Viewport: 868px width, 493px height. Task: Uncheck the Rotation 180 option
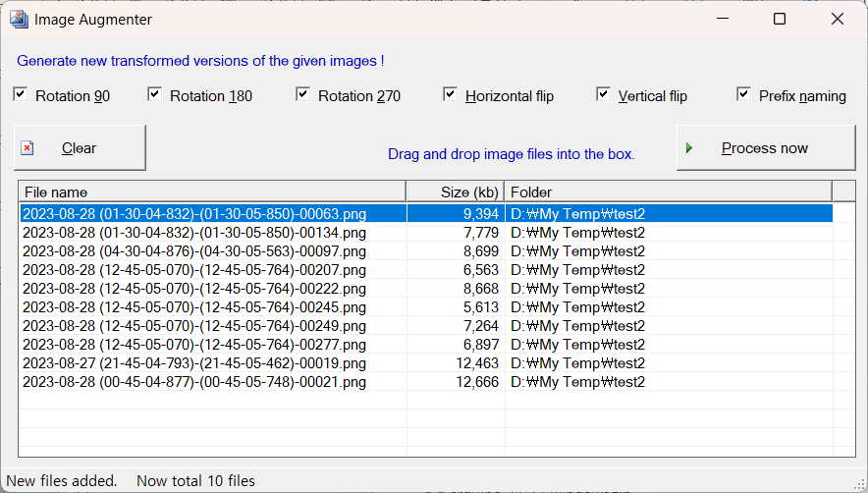point(155,94)
